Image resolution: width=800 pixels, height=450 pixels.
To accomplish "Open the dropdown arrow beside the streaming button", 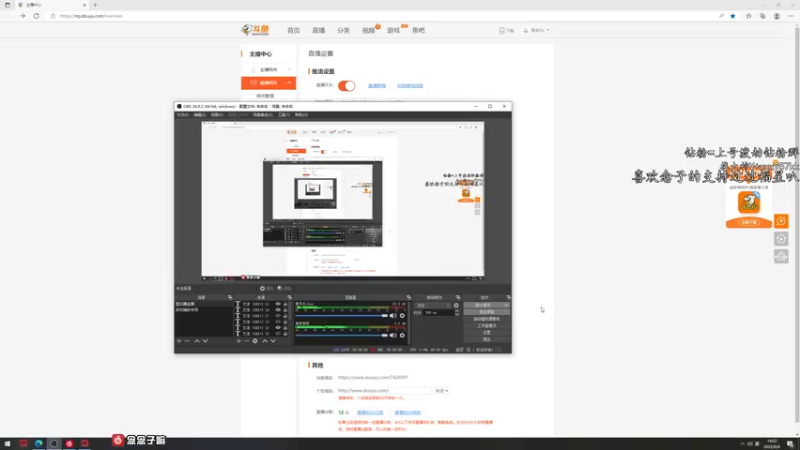I will [506, 305].
